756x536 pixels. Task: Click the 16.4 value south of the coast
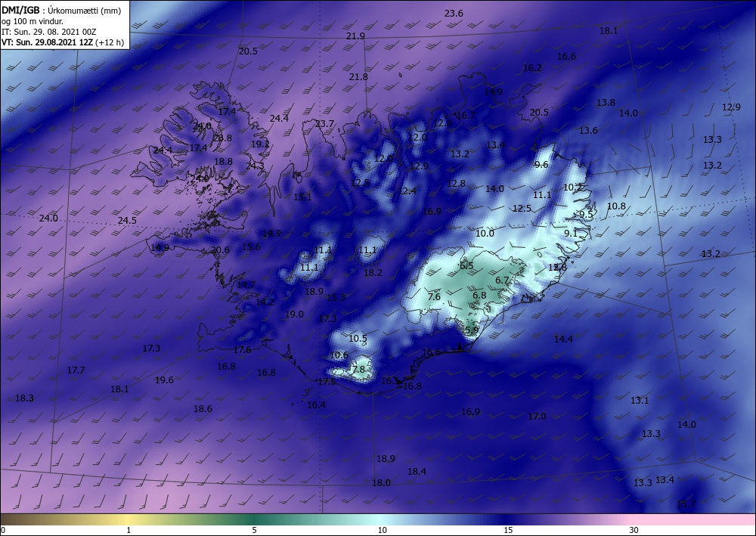coord(316,405)
